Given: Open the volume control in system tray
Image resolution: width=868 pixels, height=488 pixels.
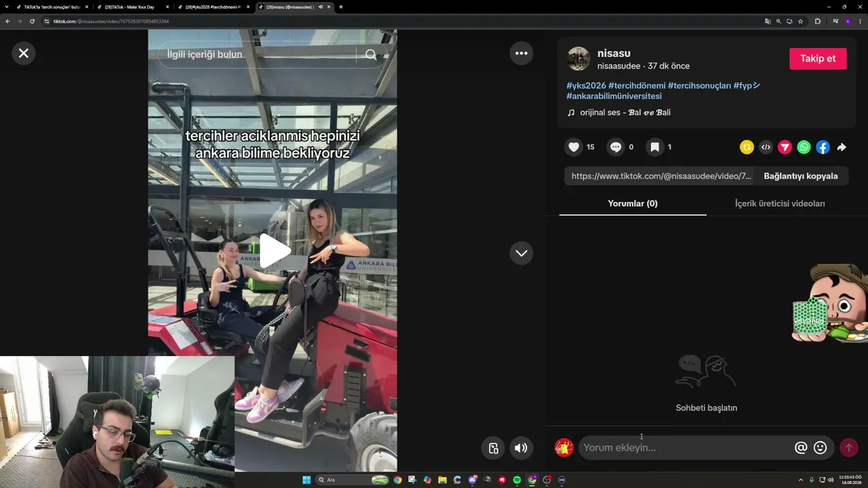Looking at the screenshot, I should click(832, 480).
